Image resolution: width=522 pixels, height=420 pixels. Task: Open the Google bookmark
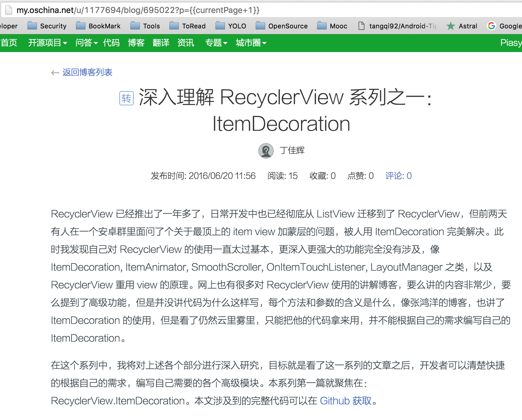pyautogui.click(x=504, y=26)
